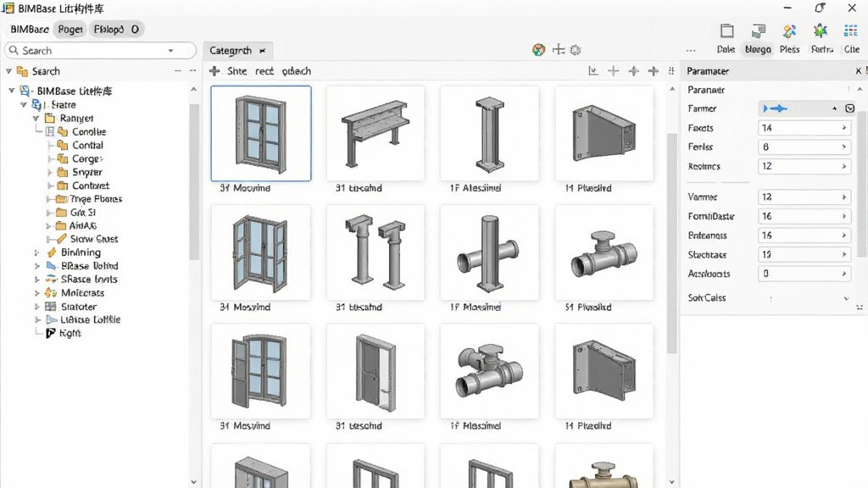Click the plus icon before Shte
Image resolution: width=868 pixels, height=488 pixels.
(214, 71)
